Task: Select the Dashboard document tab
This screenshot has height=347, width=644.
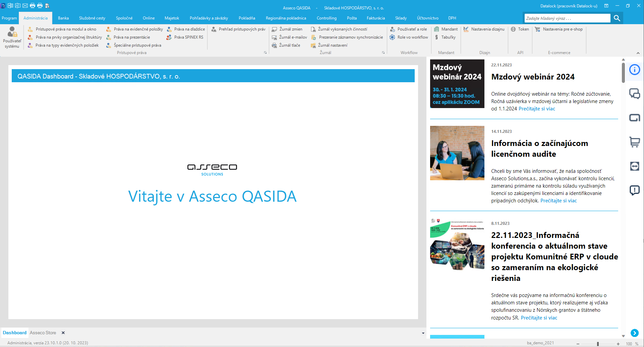Action: [x=14, y=333]
